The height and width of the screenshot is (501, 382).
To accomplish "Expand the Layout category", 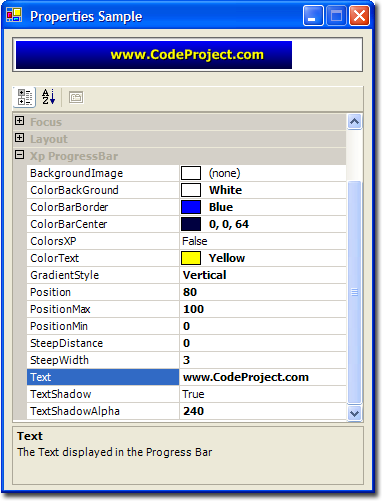I will click(20, 138).
